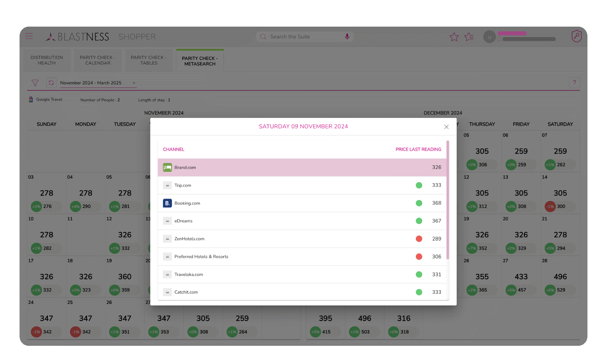Sort by Price Last Reading header
Image resolution: width=607 pixels, height=364 pixels.
point(418,149)
